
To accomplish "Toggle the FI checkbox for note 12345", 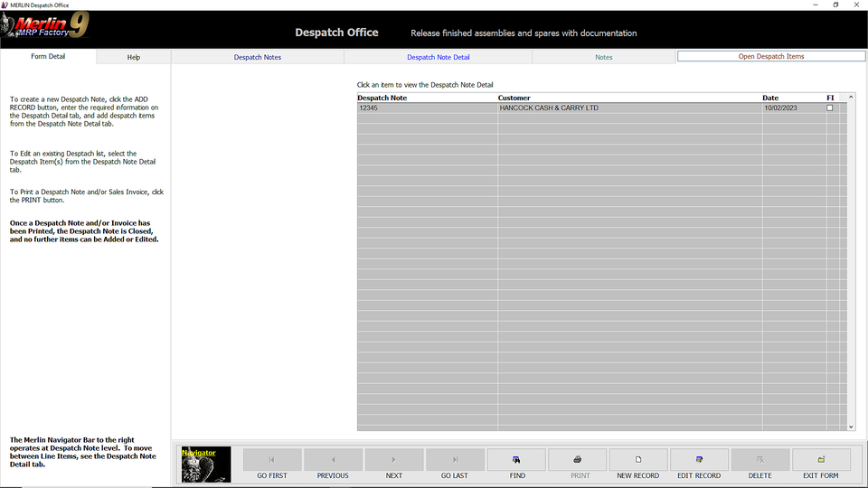I will click(830, 108).
